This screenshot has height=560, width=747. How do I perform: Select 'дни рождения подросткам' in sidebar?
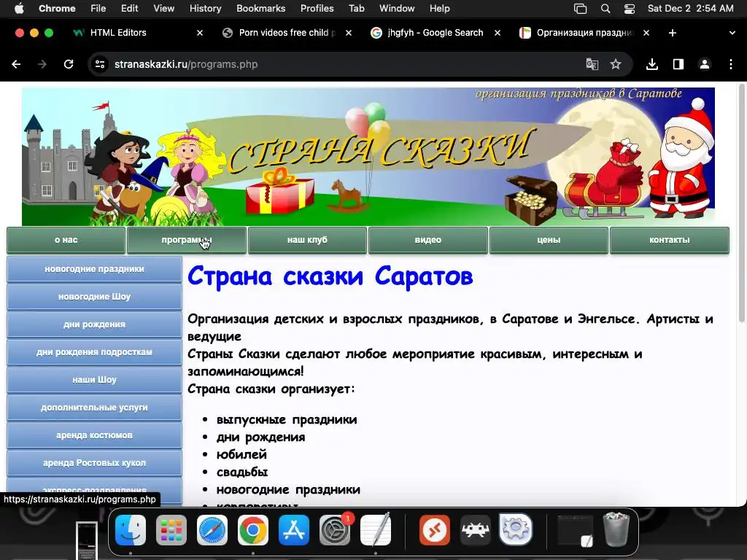tap(94, 352)
